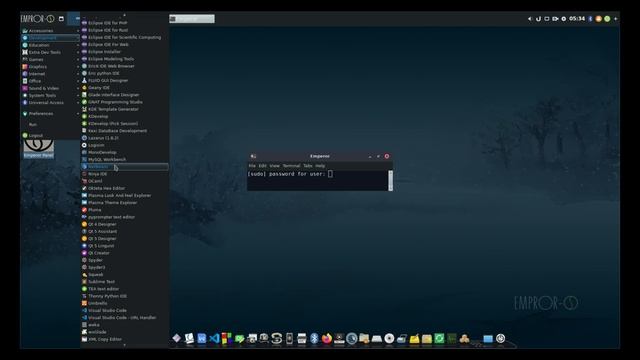Click the window icon beside EMPROR-OS logo

[x=61, y=19]
